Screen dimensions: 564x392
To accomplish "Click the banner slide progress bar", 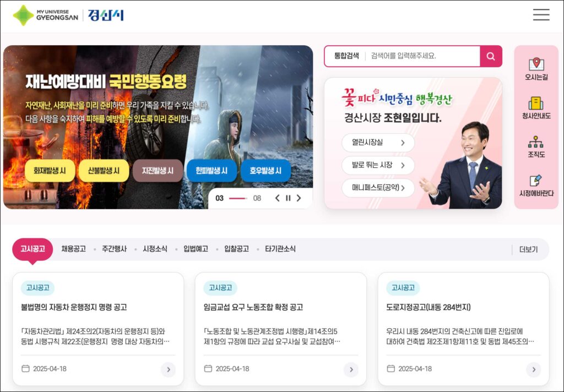I will click(x=238, y=198).
